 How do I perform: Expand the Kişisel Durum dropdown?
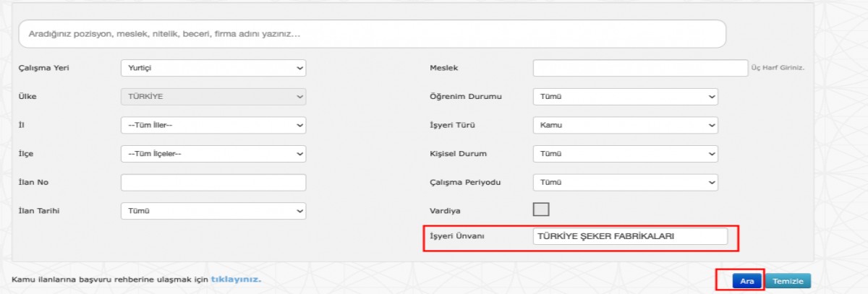625,154
